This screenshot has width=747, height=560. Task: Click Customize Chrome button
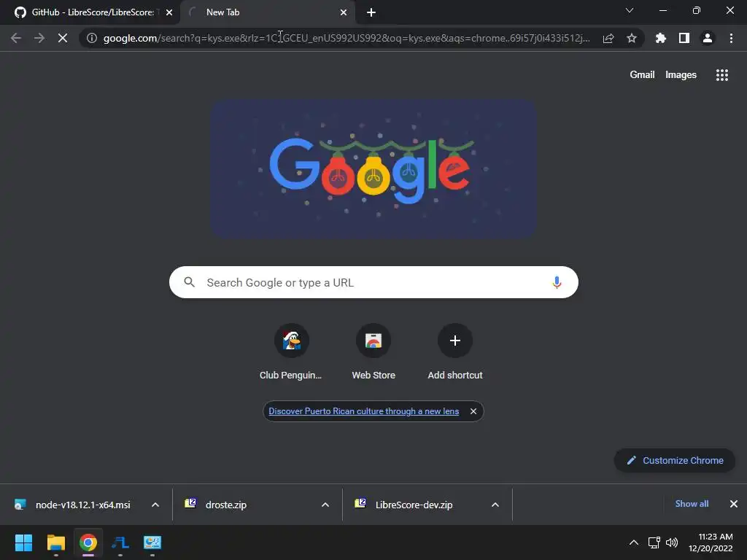(x=675, y=461)
